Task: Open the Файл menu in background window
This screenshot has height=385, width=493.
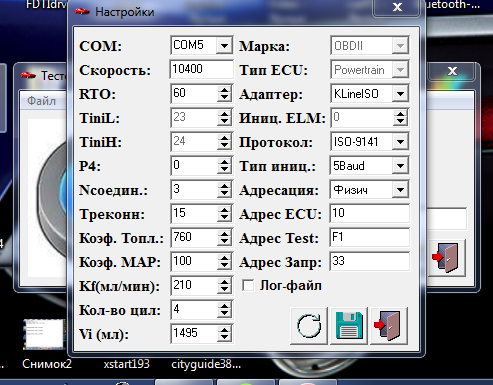Action: (41, 101)
